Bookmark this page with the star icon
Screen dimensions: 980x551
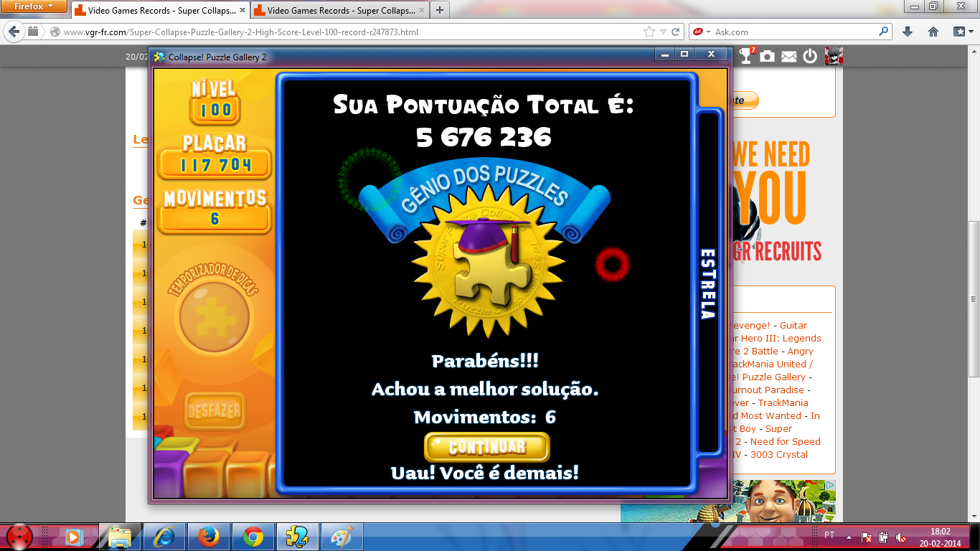[649, 32]
